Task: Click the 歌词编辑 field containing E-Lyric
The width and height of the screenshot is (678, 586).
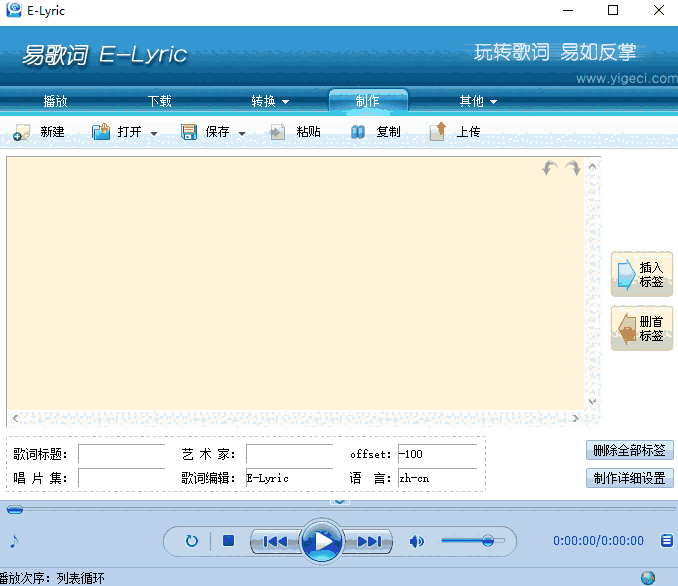Action: [290, 478]
